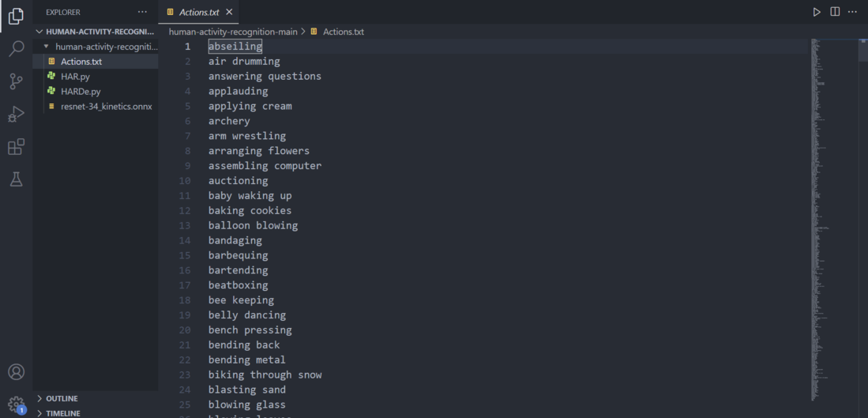868x418 pixels.
Task: Click on 'blasting sand' line
Action: tap(247, 390)
